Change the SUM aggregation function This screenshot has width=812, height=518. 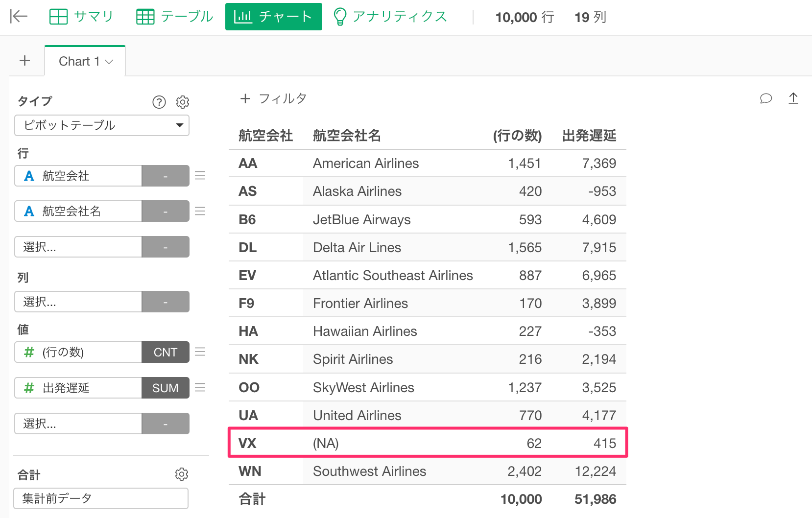tap(166, 388)
